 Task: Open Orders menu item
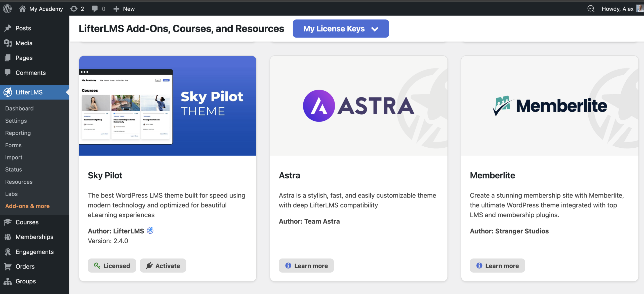34,267
